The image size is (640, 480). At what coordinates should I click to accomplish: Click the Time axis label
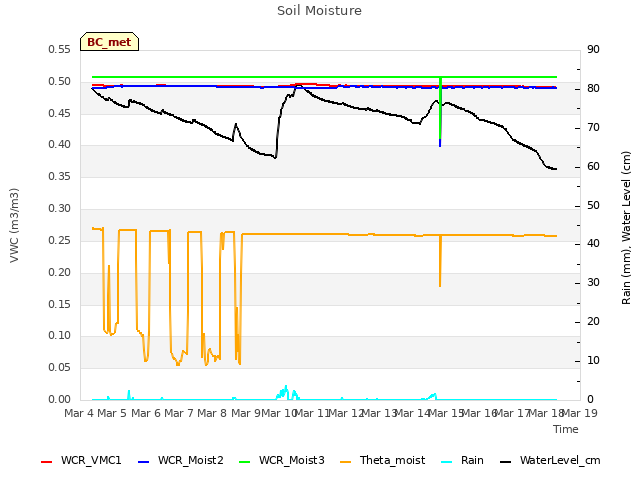coord(566,429)
